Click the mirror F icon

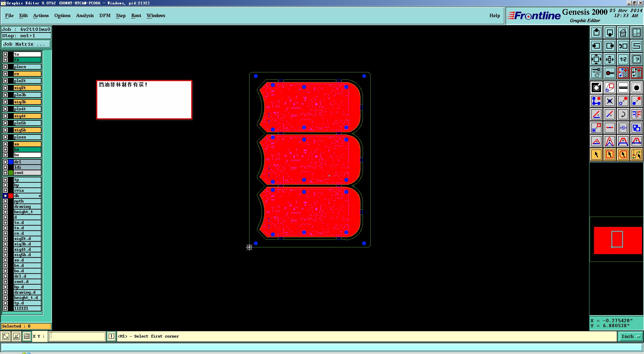[x=637, y=114]
